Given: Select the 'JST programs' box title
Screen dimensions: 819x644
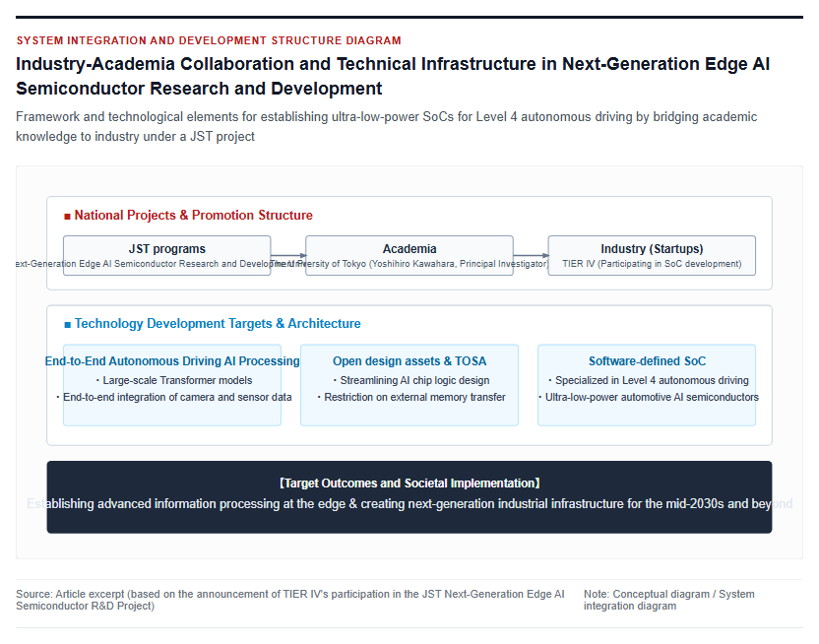Looking at the screenshot, I should pyautogui.click(x=167, y=248).
